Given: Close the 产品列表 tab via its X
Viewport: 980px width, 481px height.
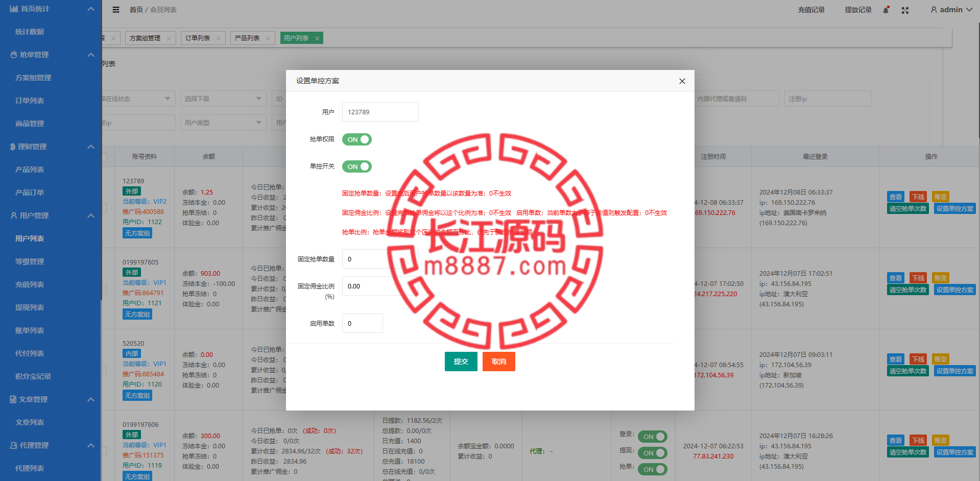Looking at the screenshot, I should click(x=268, y=38).
